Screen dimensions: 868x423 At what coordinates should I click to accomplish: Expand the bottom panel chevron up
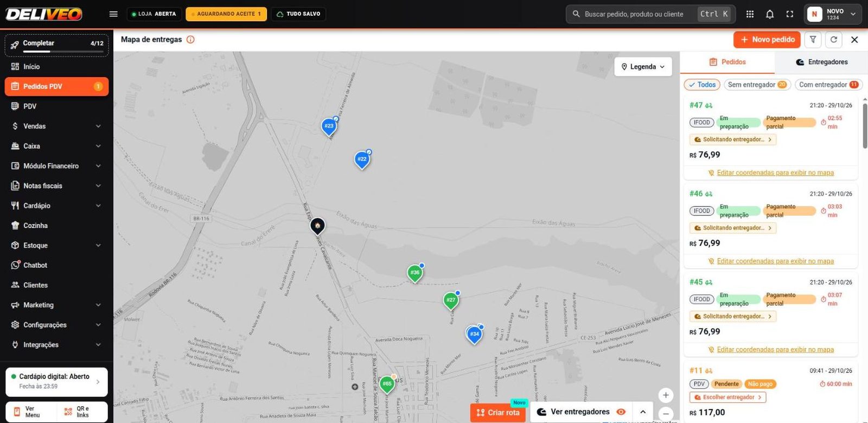coord(643,412)
